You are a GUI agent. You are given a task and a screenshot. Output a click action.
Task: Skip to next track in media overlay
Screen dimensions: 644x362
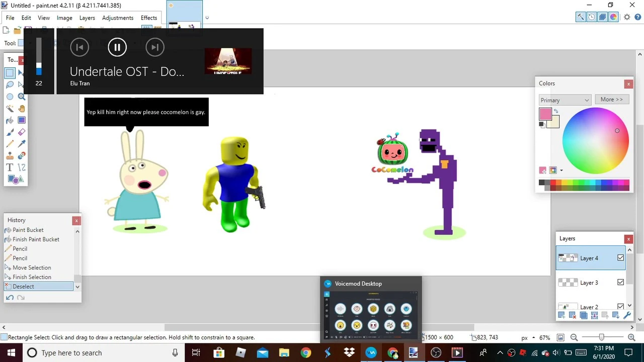pyautogui.click(x=155, y=47)
